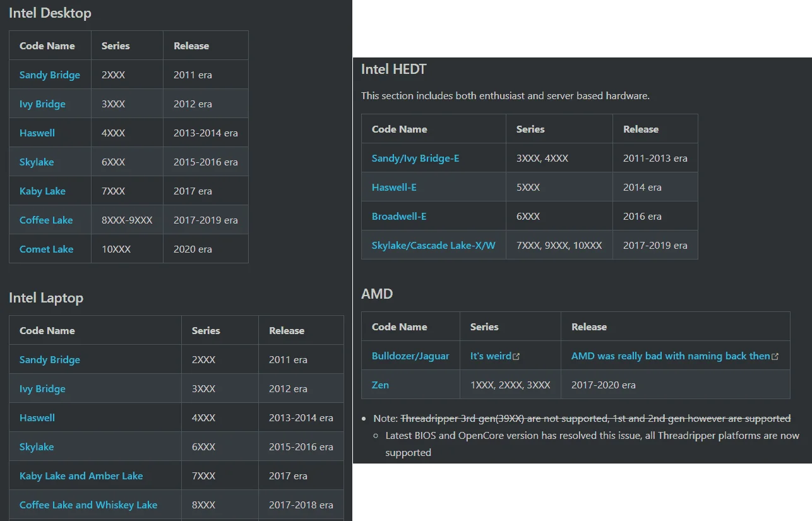
Task: Open the Ivy Bridge link in Intel Laptop table
Action: point(42,388)
